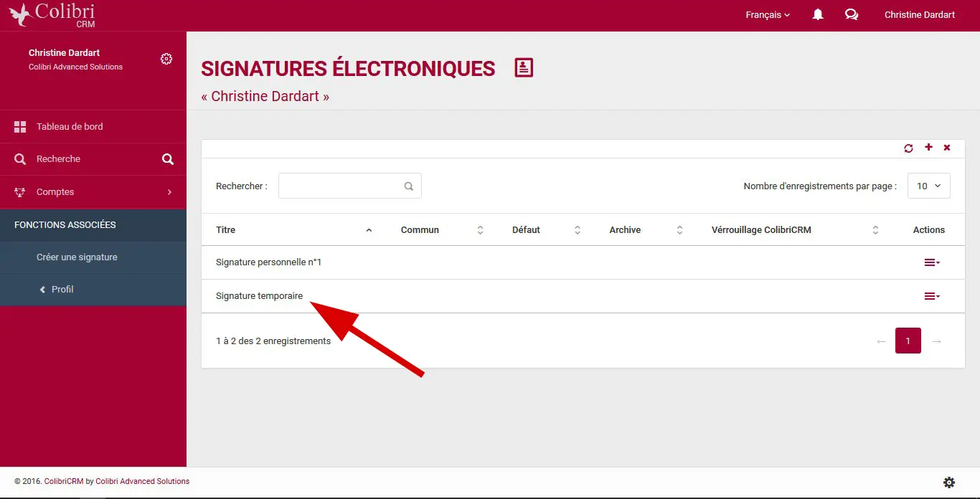Sort by the Titre column
This screenshot has height=499, width=980.
[294, 230]
